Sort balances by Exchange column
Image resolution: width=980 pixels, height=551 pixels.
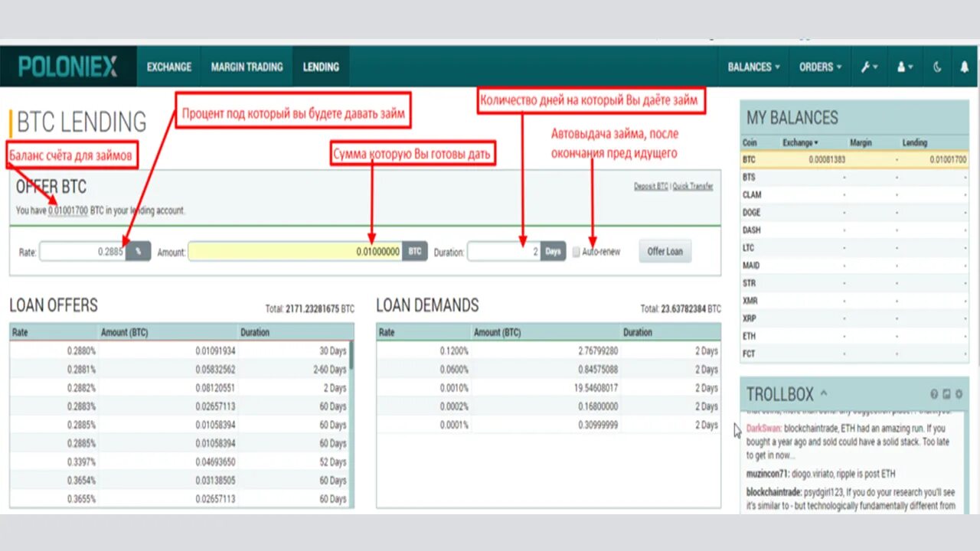[799, 142]
